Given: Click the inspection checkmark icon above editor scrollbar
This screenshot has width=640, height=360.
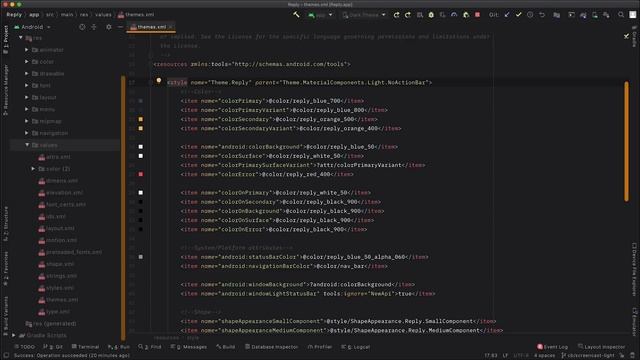Looking at the screenshot, I should point(626,36).
